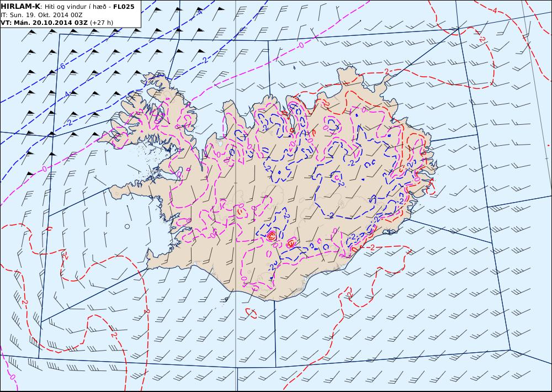Click the "(+27 h)" forecast offset text
The width and height of the screenshot is (552, 392).
[102, 23]
